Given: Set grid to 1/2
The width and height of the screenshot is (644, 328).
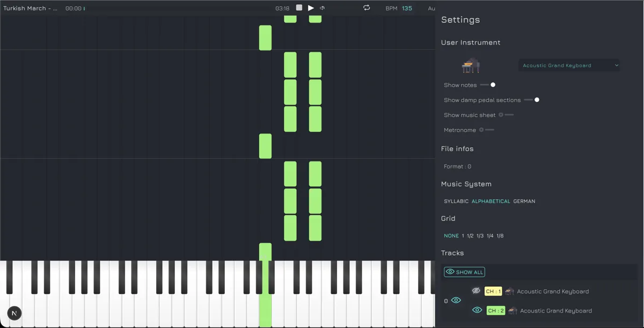Looking at the screenshot, I should pos(470,236).
